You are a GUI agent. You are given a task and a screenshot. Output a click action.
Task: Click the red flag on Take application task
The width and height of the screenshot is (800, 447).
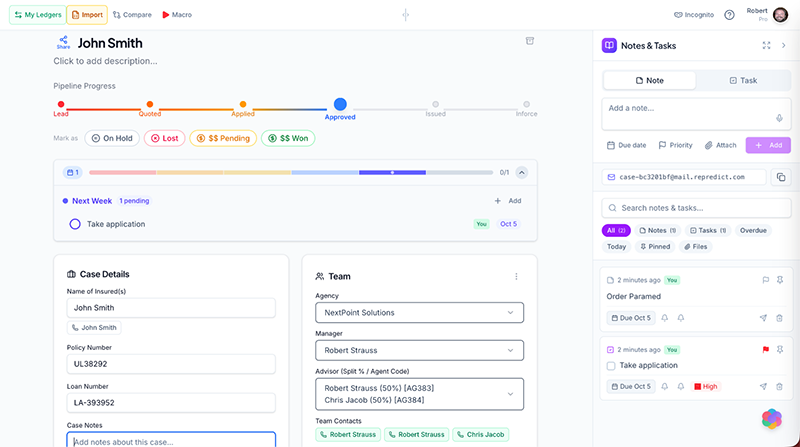[x=765, y=350]
